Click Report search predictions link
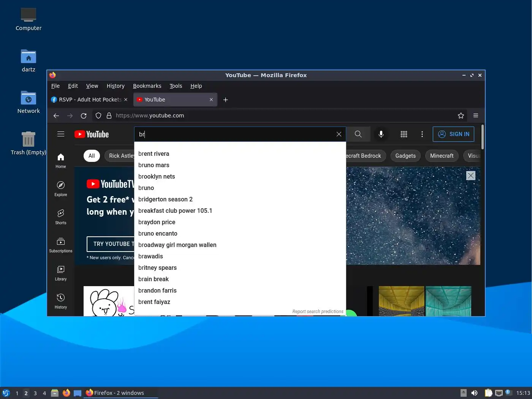 [318, 312]
